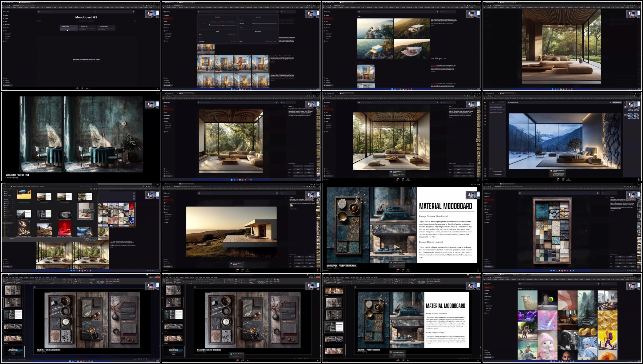643x364 pixels.
Task: Switch to Retexture tab in mountain bedroom editor
Action: pos(502,102)
